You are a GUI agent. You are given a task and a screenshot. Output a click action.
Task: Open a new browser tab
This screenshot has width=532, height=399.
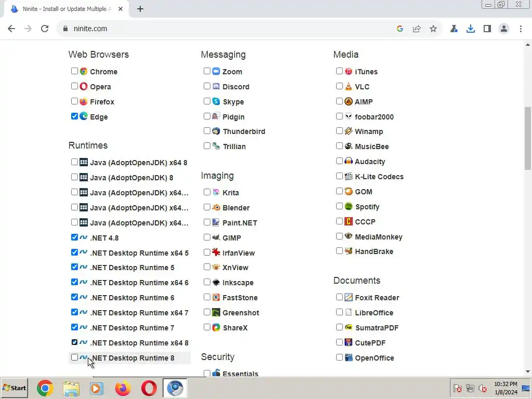pyautogui.click(x=140, y=9)
